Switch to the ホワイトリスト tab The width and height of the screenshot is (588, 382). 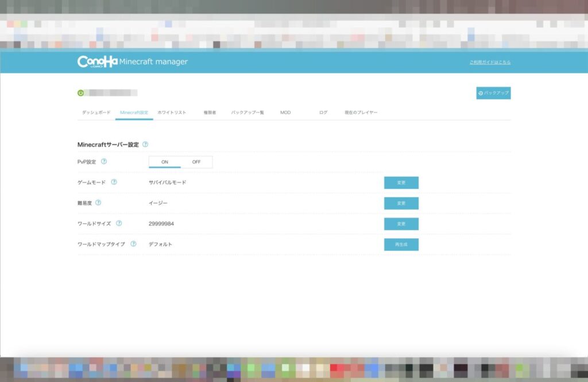click(172, 112)
